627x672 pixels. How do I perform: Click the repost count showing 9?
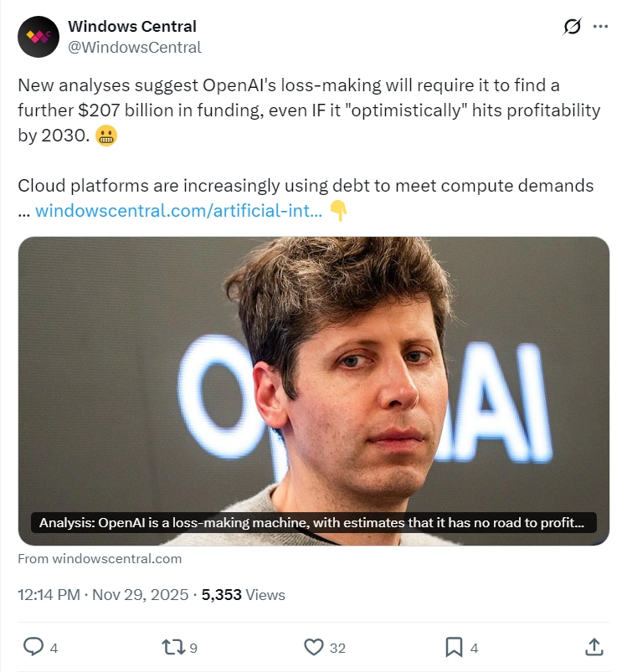click(x=193, y=646)
